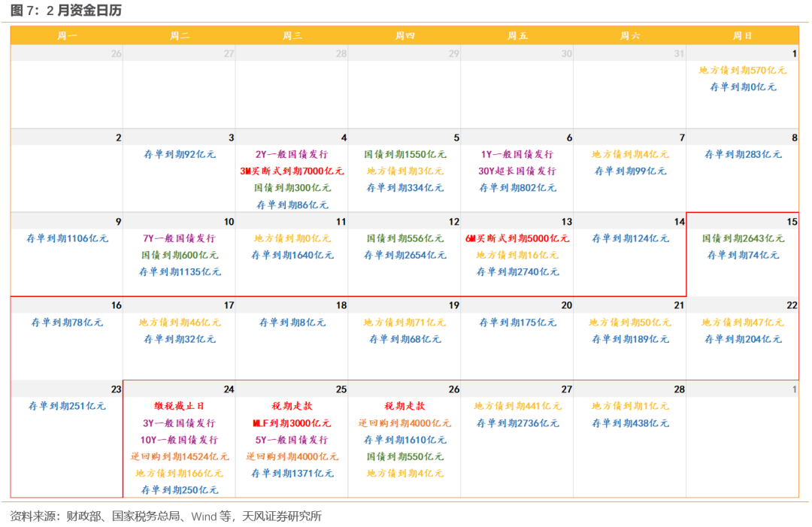
Task: Select date number 28 in the calendar
Action: pyautogui.click(x=678, y=389)
